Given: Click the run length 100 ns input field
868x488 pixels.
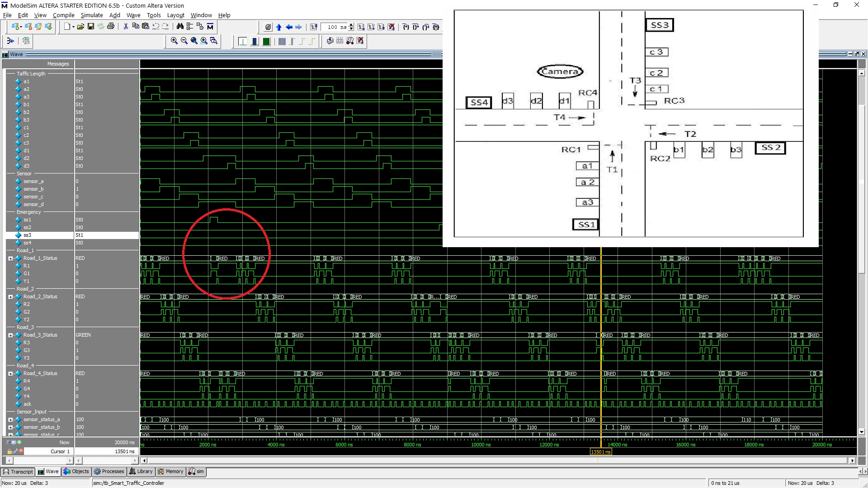Looking at the screenshot, I should [x=334, y=27].
